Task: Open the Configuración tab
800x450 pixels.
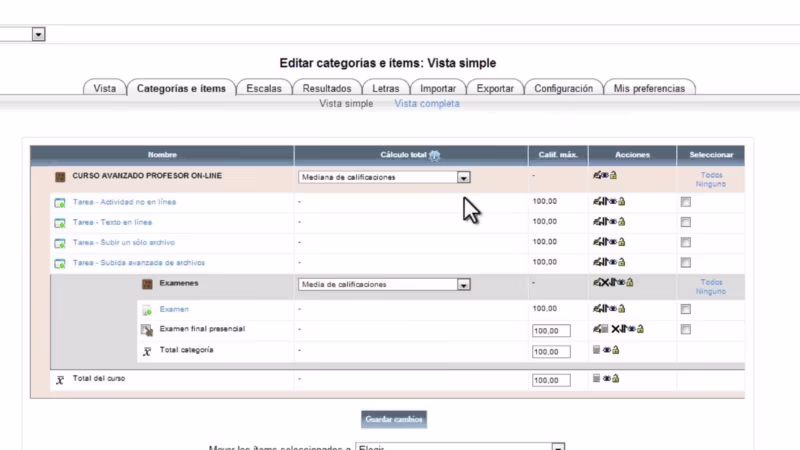Action: coord(564,88)
